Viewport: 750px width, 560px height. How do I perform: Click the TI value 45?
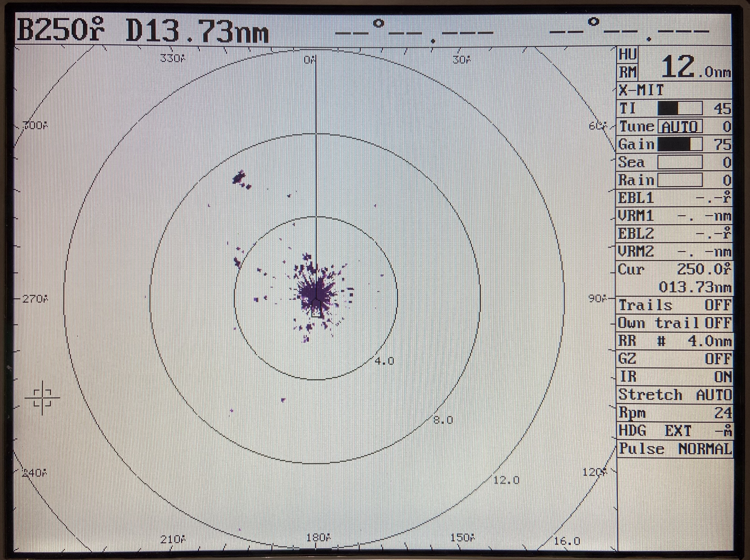(722, 109)
